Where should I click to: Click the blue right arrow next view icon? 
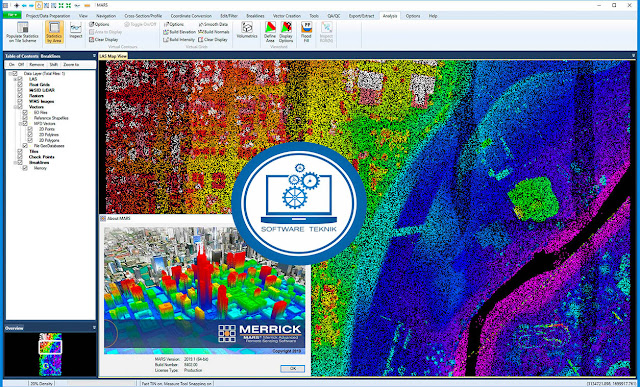point(31,6)
